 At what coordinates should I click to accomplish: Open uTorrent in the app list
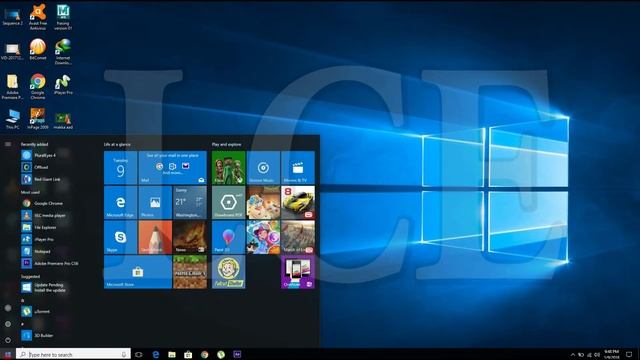36,311
